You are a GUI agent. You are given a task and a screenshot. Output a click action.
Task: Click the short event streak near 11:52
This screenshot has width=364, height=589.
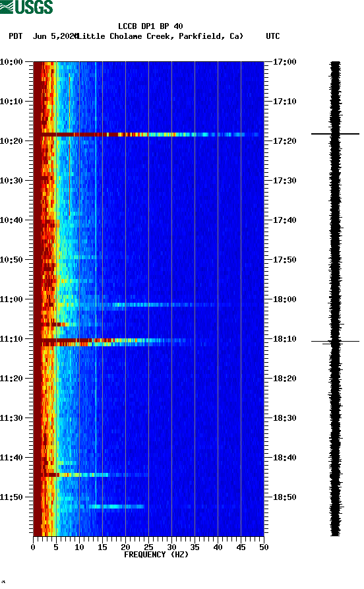pyautogui.click(x=115, y=507)
